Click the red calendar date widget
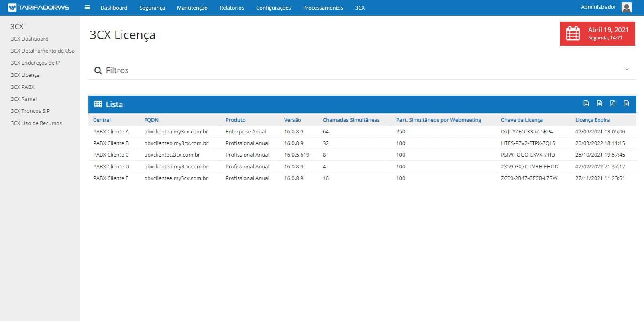Image resolution: width=644 pixels, height=321 pixels. pyautogui.click(x=597, y=33)
